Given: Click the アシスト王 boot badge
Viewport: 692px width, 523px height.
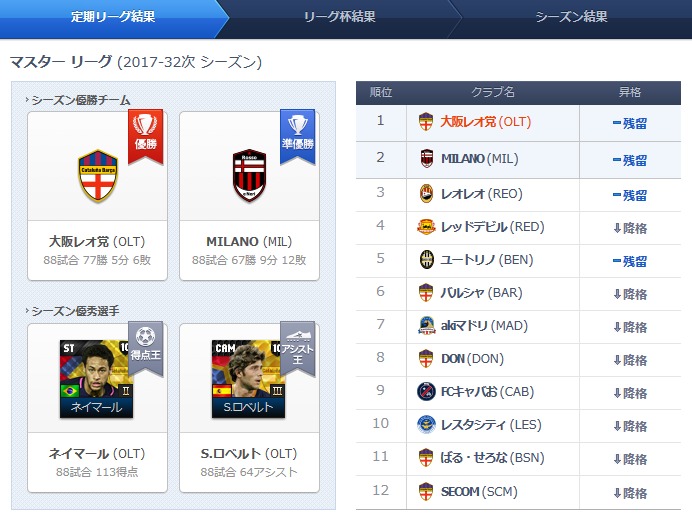Looking at the screenshot, I should click(x=297, y=349).
